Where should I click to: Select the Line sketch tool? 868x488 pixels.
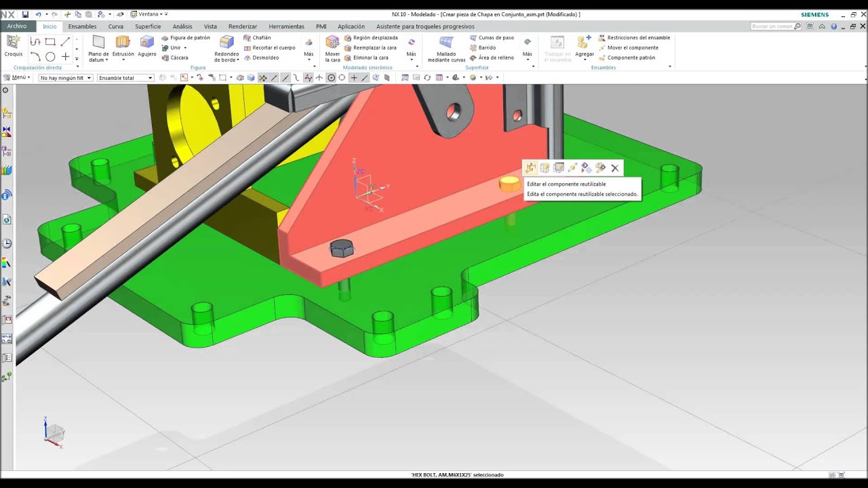tap(65, 42)
